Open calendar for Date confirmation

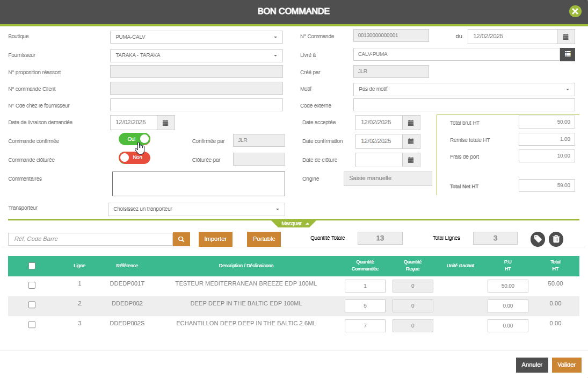coord(411,141)
